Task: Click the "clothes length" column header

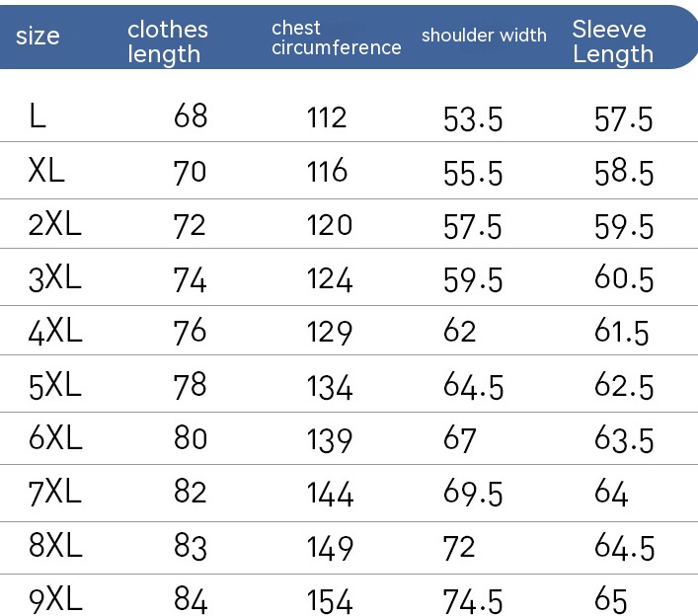Action: pos(167,41)
